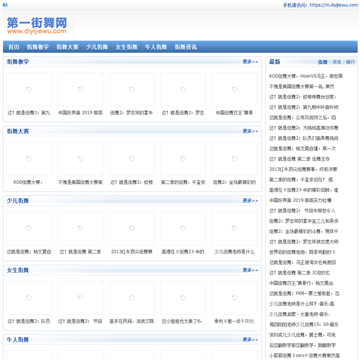The image size is (360, 360).
Task: Open the 街舞教学 section heading
Action: click(18, 62)
